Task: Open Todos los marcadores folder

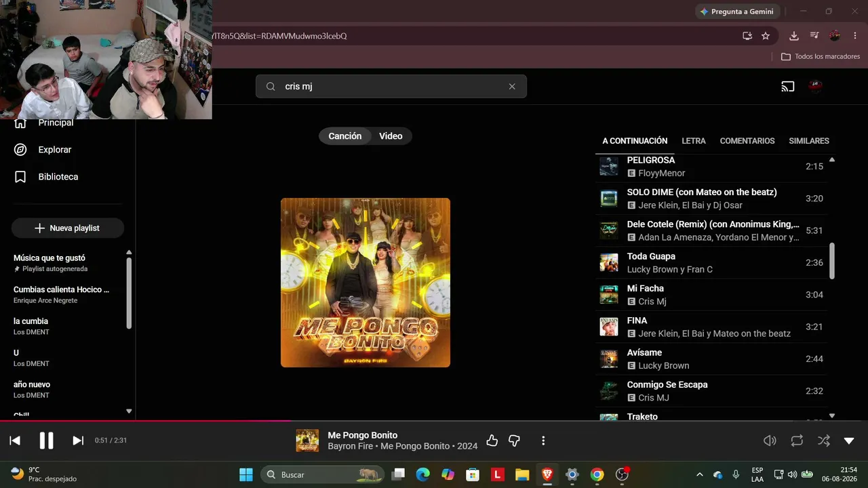Action: point(821,57)
